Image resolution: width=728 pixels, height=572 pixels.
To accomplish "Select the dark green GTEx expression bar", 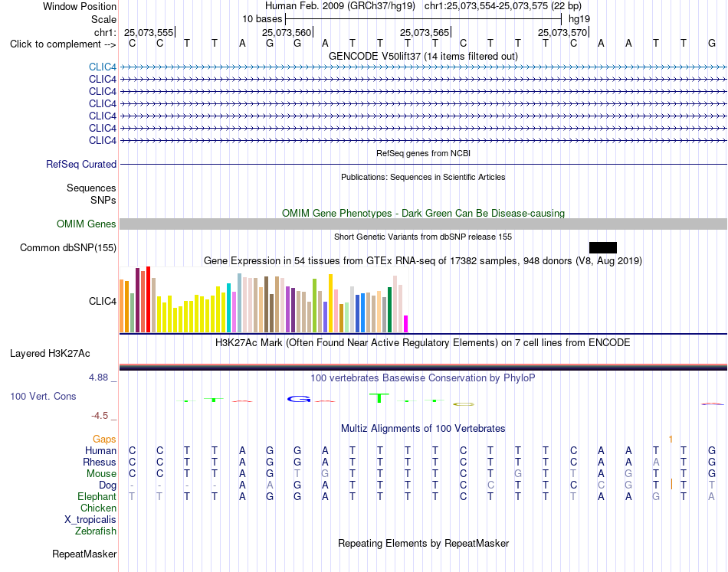I will 389,309.
